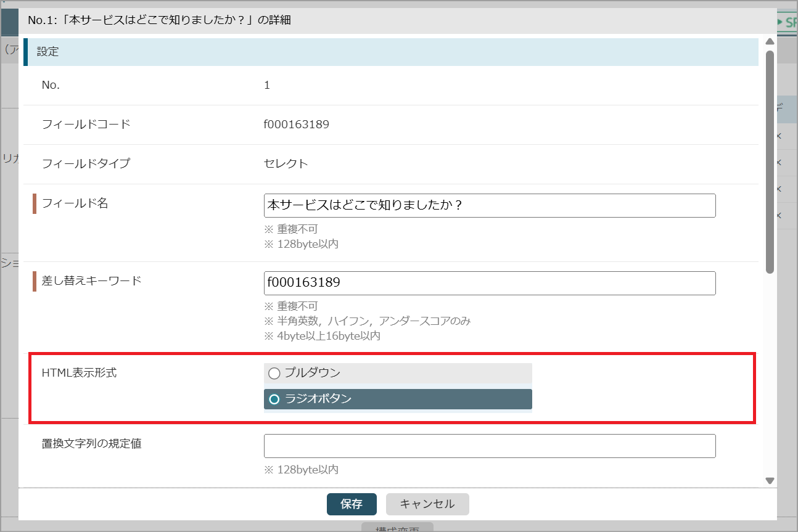Click the 置換文字列の規定値 empty field
This screenshot has width=798, height=532.
489,446
